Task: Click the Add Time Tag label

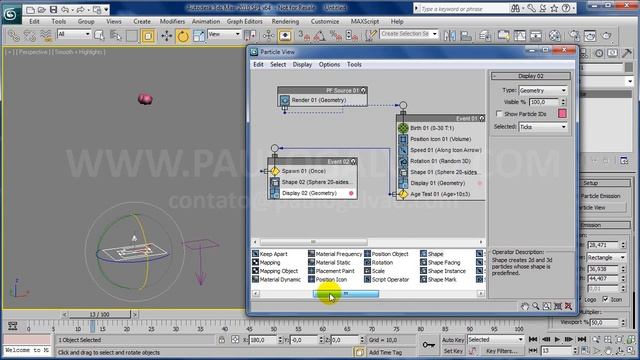Action: pos(385,352)
